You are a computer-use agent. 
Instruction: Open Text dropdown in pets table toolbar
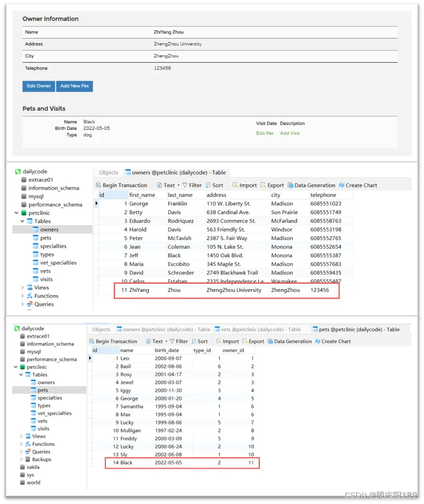[157, 342]
